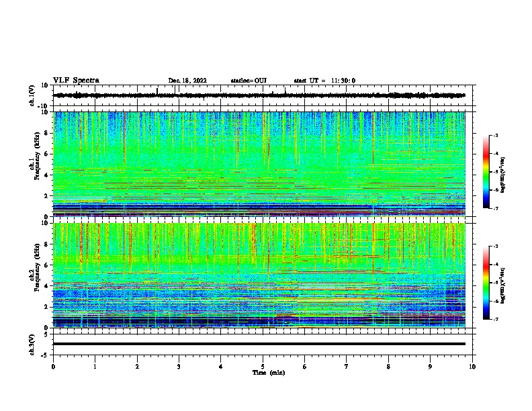Click the "6" kHz tick on ch.1 frequency axis
Image resolution: width=532 pixels, height=411 pixels.
point(46,154)
